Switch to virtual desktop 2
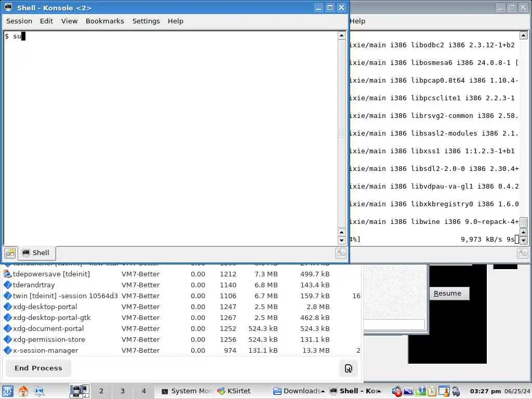 (101, 391)
